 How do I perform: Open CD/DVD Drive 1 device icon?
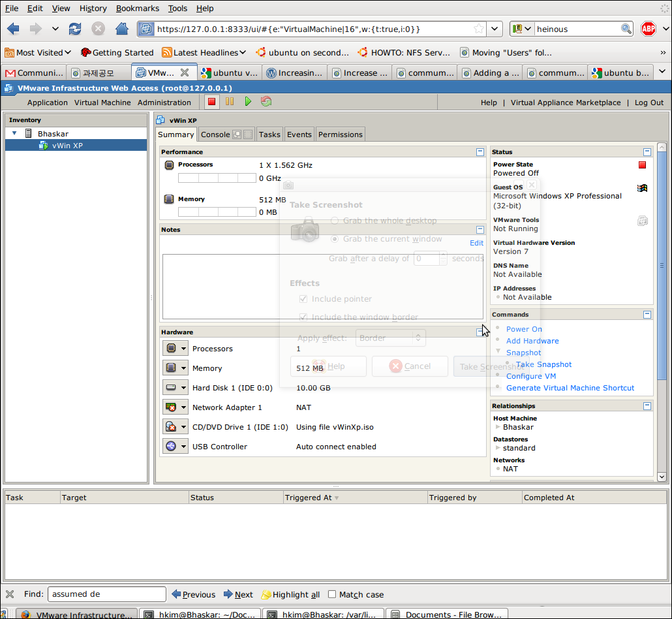click(x=171, y=427)
